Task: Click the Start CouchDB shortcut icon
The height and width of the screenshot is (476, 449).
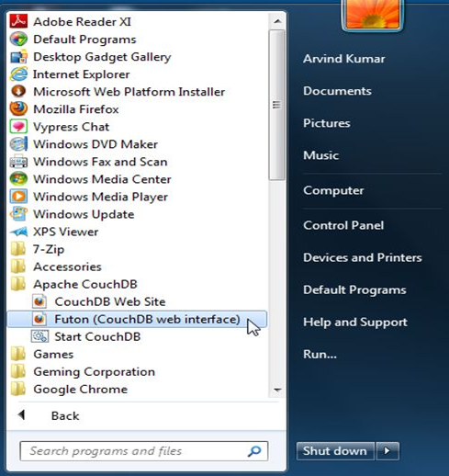Action: click(x=39, y=336)
